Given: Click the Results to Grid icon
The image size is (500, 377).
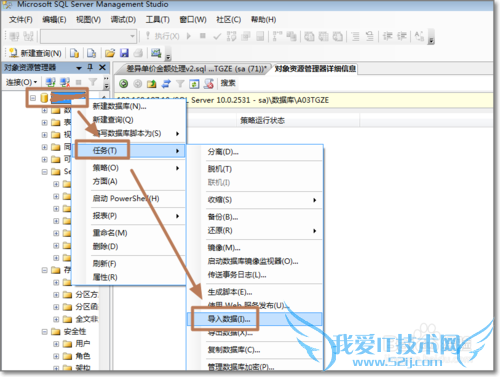Looking at the screenshot, I should click(x=323, y=36).
